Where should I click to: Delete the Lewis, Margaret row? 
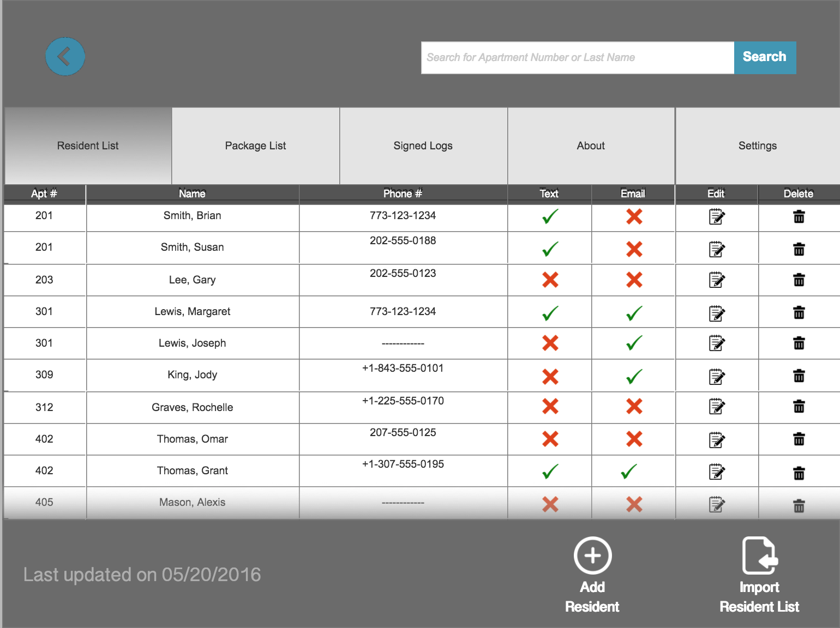(x=799, y=312)
